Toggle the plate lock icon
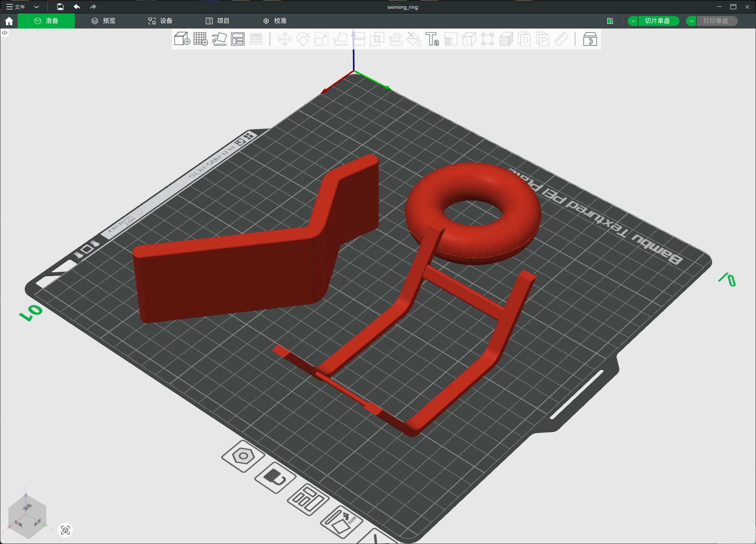 pos(275,477)
